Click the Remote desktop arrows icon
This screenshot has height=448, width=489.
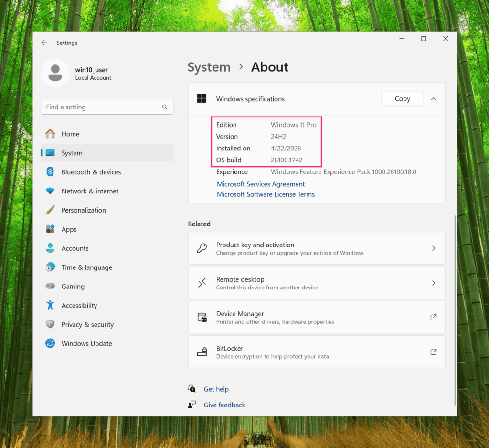pyautogui.click(x=202, y=283)
